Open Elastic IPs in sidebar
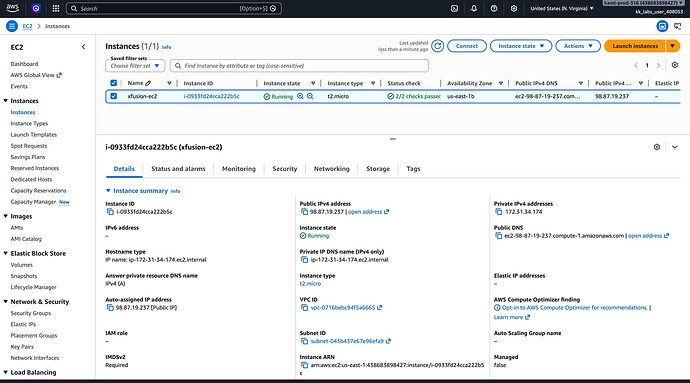This screenshot has height=383, width=690. pos(23,324)
